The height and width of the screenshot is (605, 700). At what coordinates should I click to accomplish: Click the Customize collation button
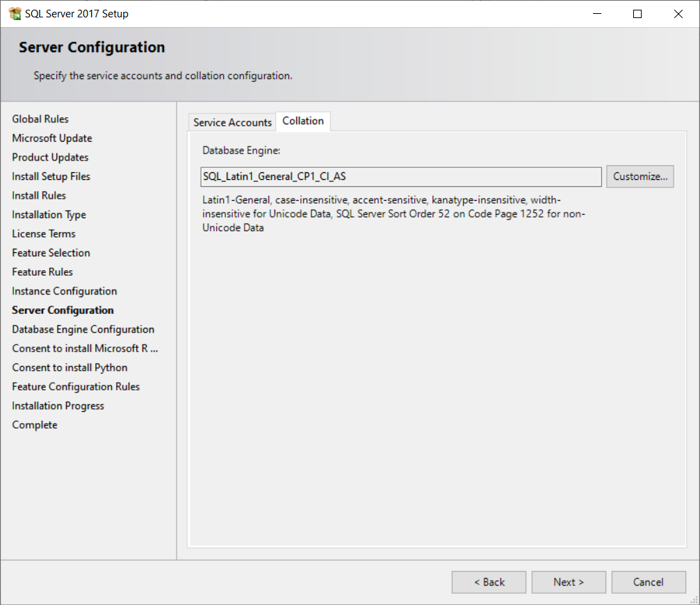pyautogui.click(x=640, y=176)
